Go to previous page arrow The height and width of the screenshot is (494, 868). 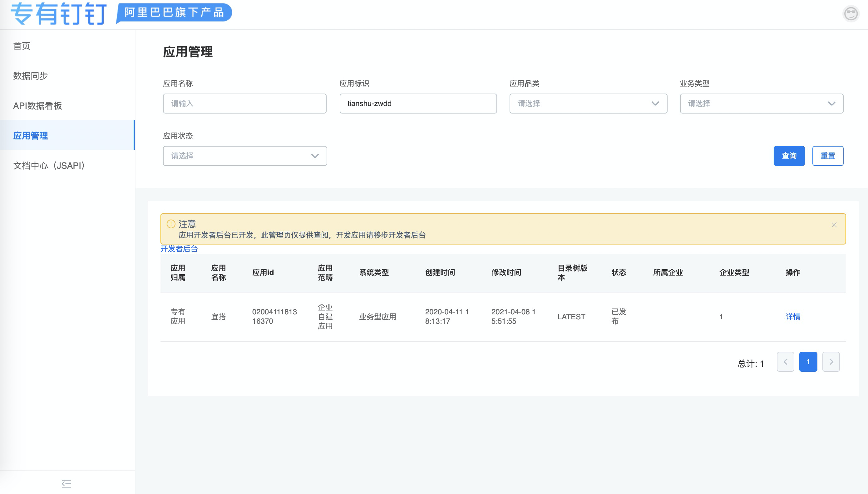[x=785, y=362]
